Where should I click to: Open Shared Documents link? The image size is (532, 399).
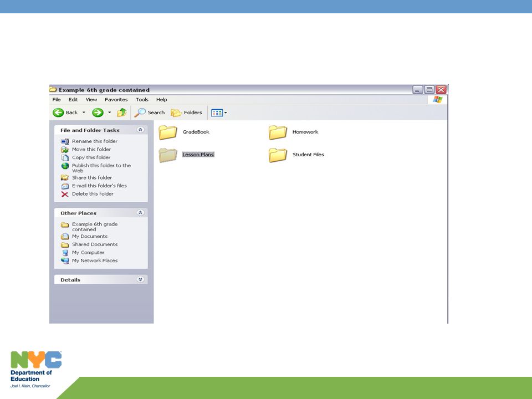(95, 244)
